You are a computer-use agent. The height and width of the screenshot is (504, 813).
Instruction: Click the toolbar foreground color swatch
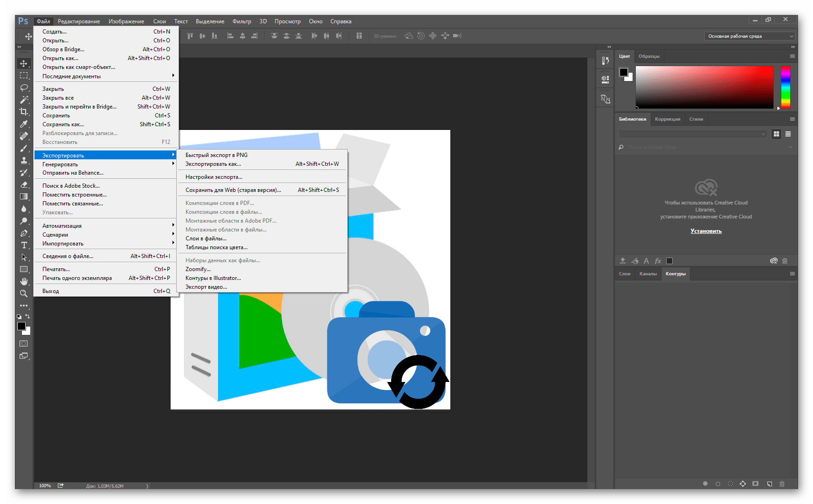[x=21, y=326]
